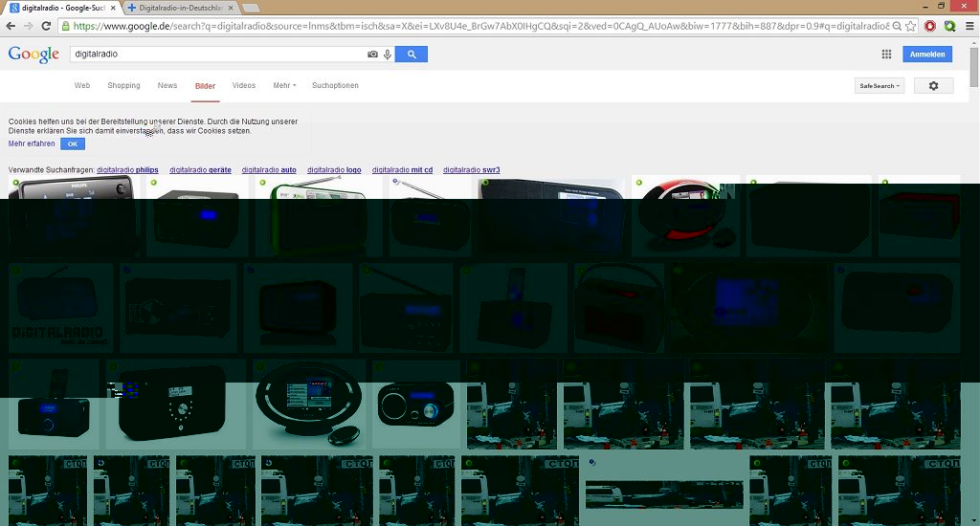Expand the Mehr dropdown menu

tap(284, 86)
